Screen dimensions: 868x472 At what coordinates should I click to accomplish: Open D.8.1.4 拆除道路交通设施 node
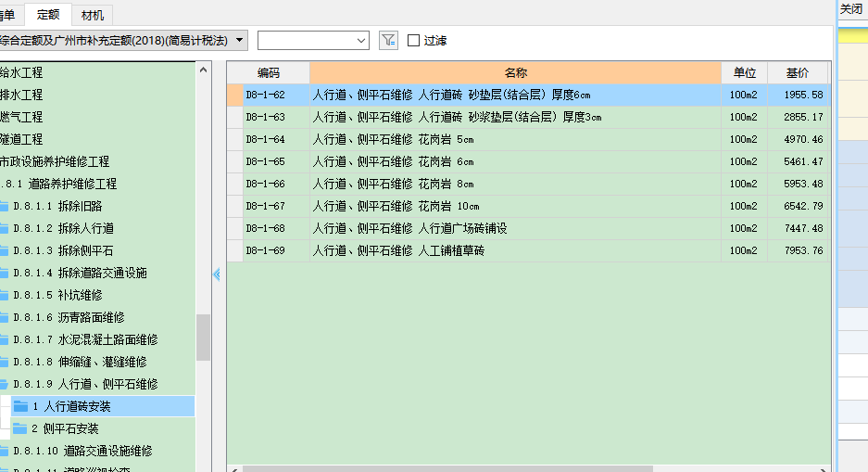(80, 273)
